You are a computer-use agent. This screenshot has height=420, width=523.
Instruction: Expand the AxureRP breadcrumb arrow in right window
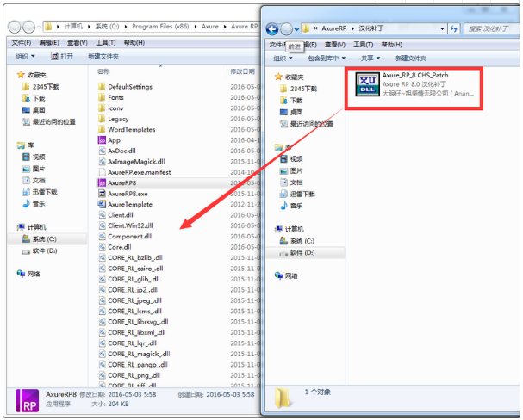point(352,28)
